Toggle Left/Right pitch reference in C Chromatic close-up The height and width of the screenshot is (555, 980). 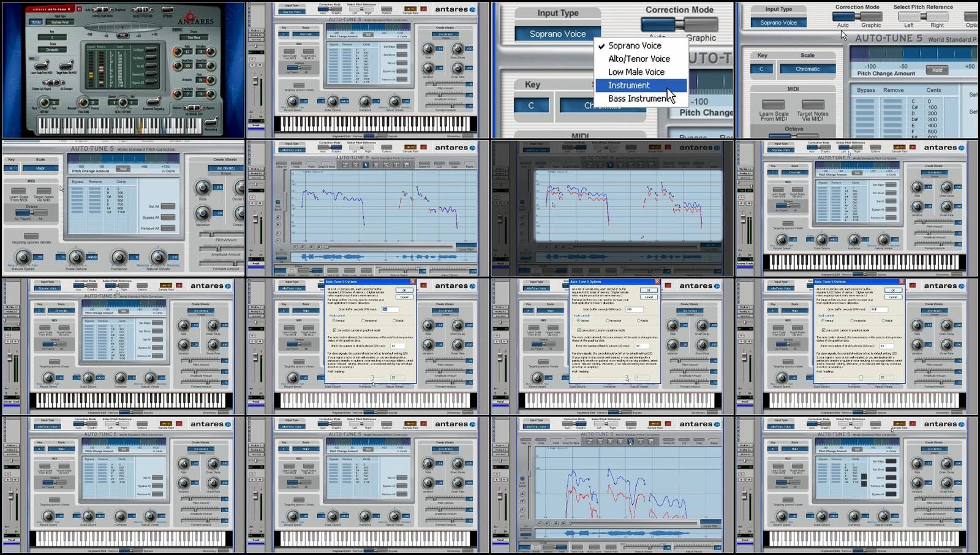[922, 17]
